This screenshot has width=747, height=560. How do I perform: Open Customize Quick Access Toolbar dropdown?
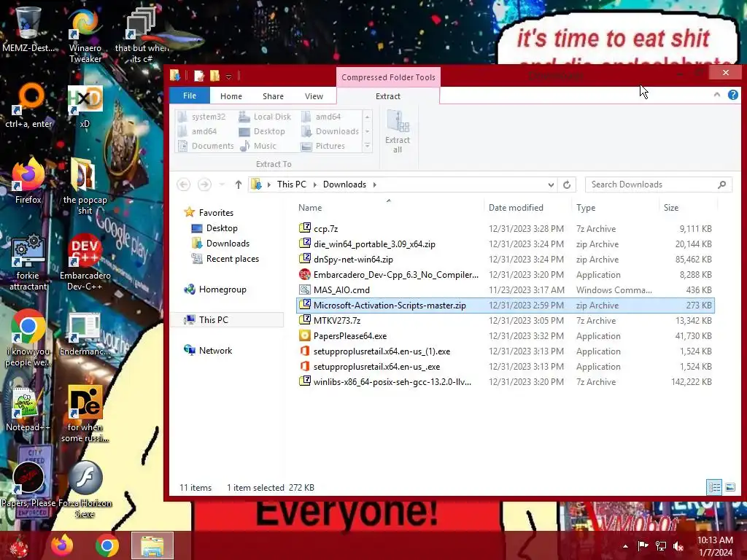[228, 76]
